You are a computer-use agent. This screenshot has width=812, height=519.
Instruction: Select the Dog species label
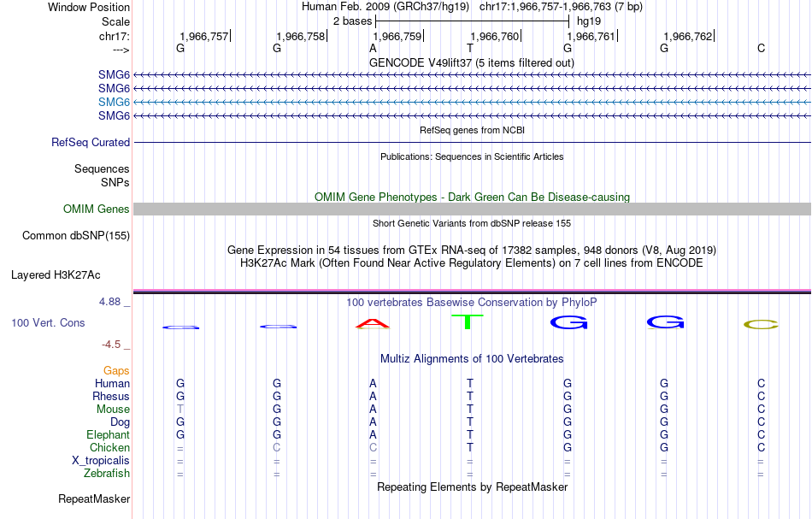tap(120, 422)
